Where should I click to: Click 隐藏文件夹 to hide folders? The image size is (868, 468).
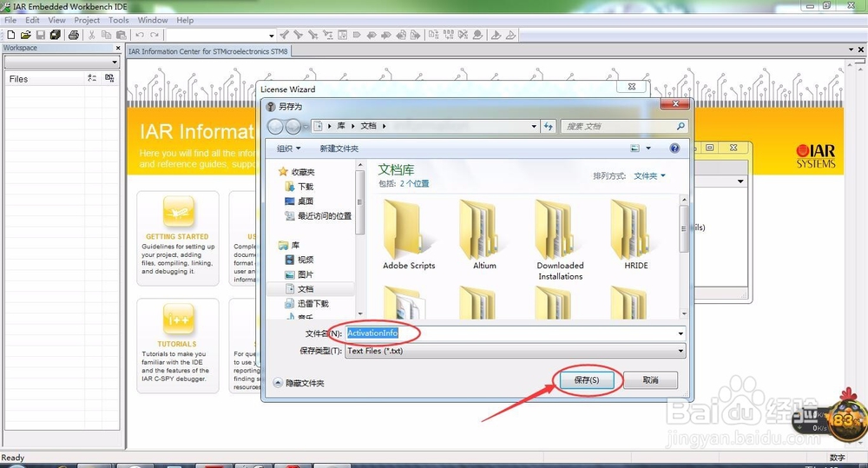[x=299, y=383]
